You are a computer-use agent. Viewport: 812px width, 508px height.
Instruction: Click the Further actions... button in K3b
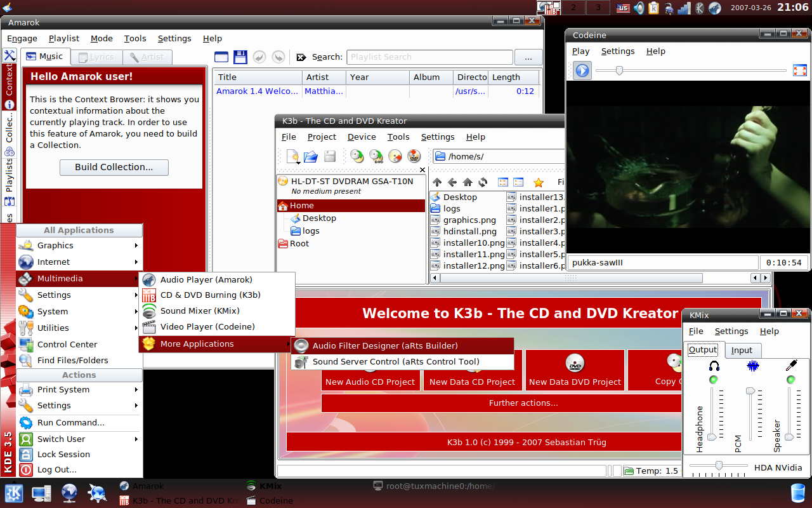click(523, 403)
